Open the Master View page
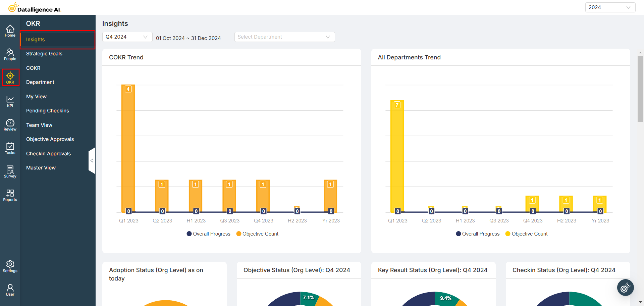Screen dimensions: 644x306 point(41,167)
